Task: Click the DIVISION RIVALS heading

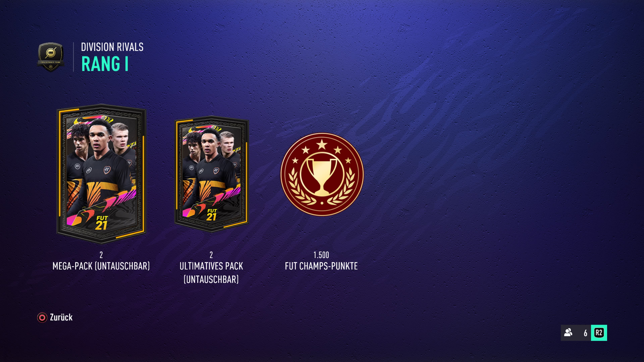Action: [x=112, y=47]
